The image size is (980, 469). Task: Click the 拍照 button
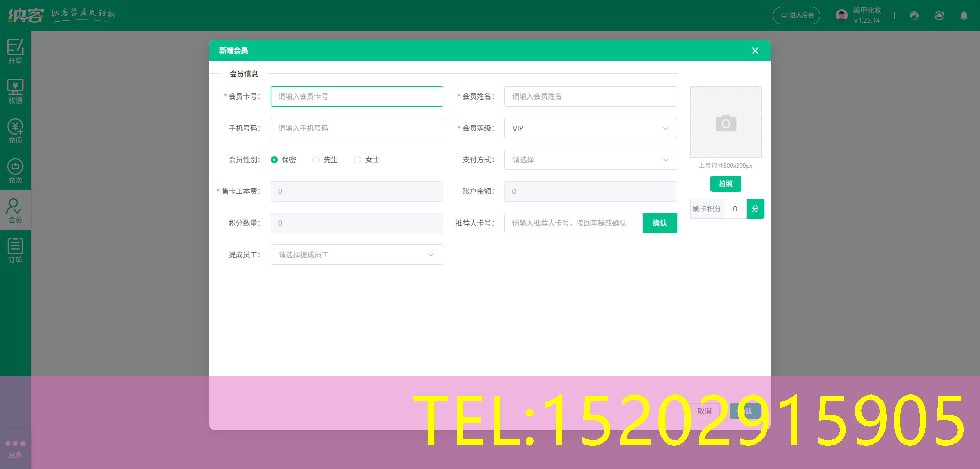tap(725, 184)
